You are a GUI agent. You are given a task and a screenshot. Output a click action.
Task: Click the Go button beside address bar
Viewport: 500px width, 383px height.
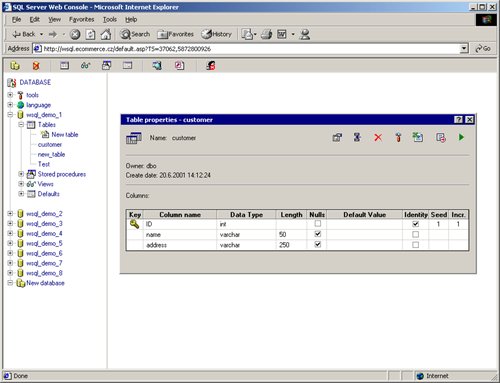pyautogui.click(x=483, y=49)
